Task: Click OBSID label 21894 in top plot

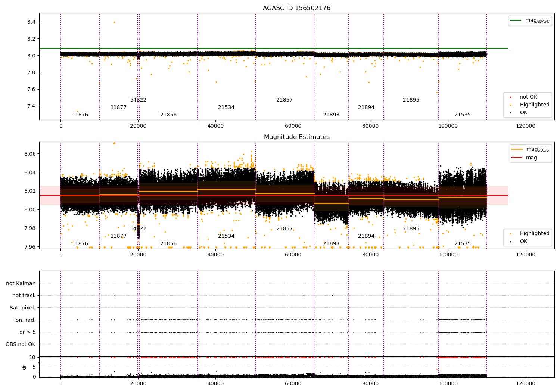Action: [366, 108]
